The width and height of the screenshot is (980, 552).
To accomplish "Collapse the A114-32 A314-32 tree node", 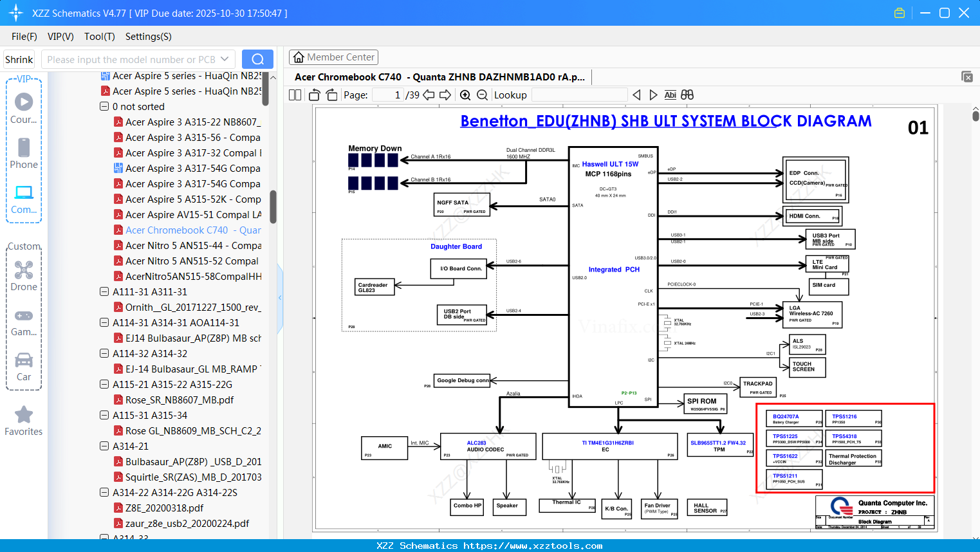I will click(x=104, y=353).
